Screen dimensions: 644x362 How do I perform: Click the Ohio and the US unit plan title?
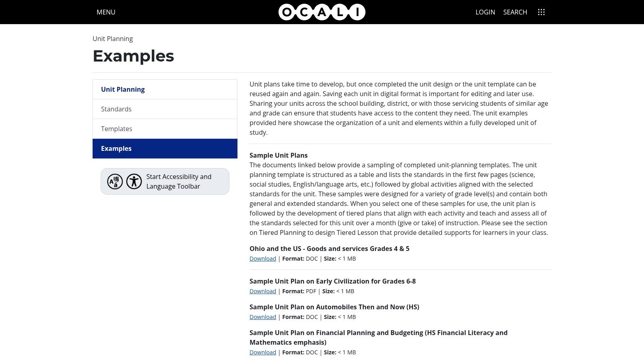(329, 249)
